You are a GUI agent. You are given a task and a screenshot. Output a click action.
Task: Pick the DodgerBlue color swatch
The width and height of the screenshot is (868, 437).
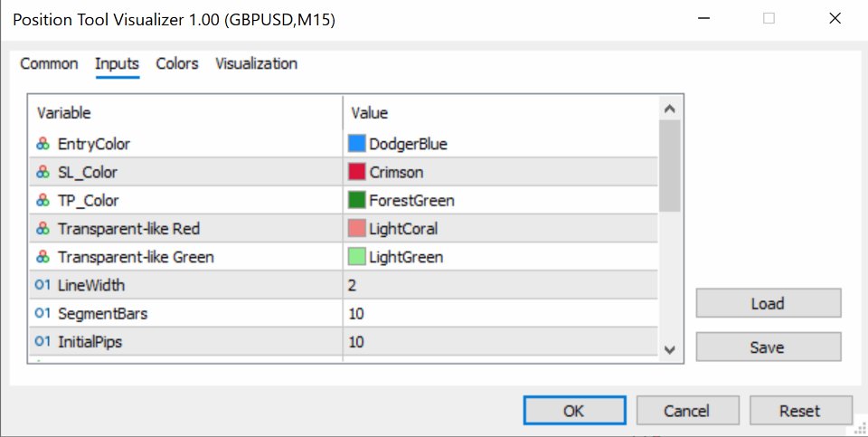356,144
